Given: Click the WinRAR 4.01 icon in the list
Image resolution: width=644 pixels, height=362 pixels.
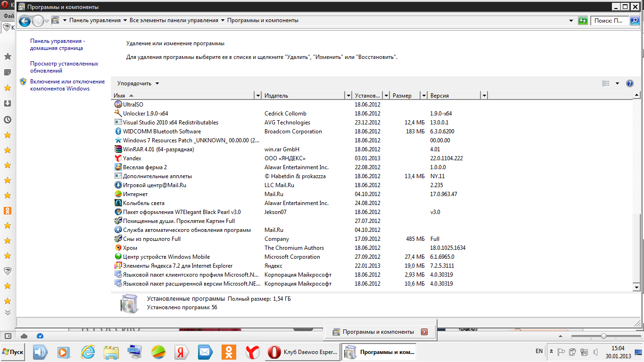Looking at the screenshot, I should coord(118,149).
